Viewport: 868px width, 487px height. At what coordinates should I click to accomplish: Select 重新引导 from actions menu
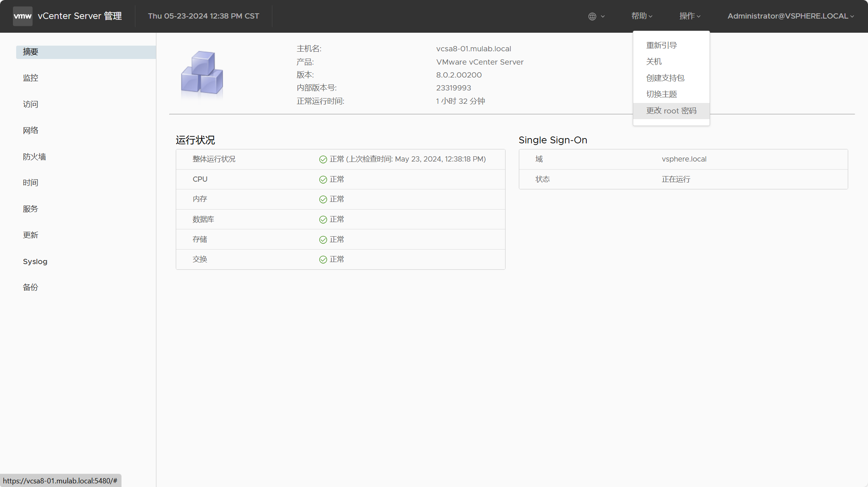tap(671, 45)
